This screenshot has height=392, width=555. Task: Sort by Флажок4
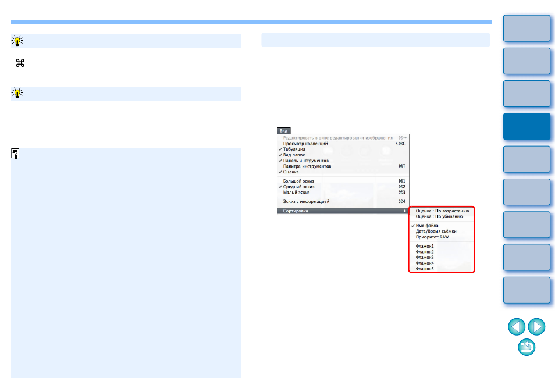tap(442, 263)
